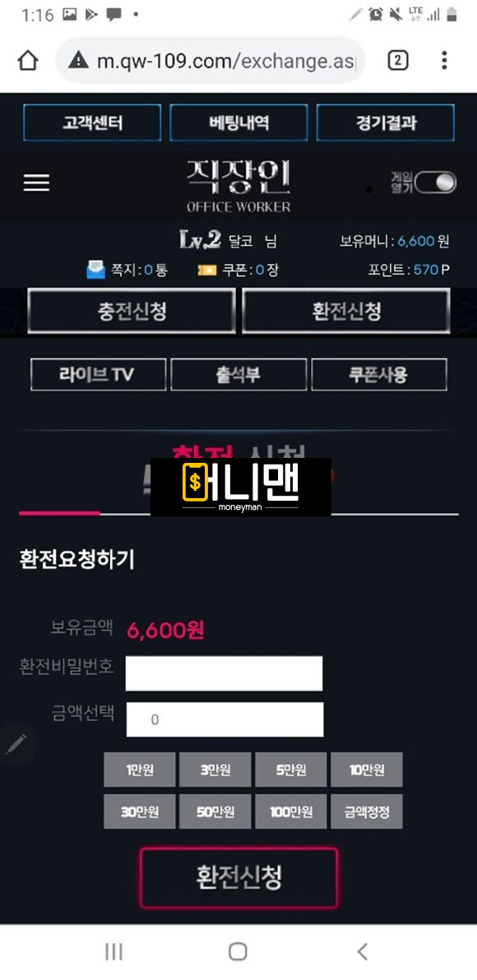Select the 5만원 amount button
Viewport: 477px width, 980px height.
pyautogui.click(x=290, y=770)
